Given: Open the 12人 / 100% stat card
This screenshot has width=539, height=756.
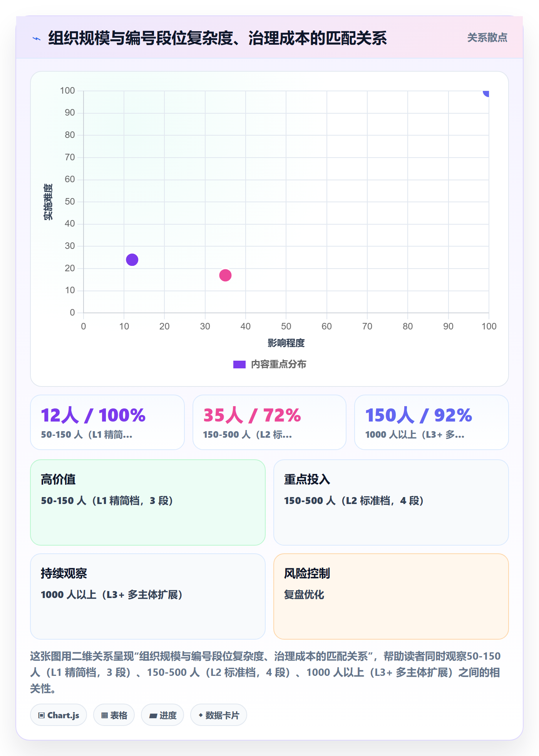Looking at the screenshot, I should [x=107, y=422].
